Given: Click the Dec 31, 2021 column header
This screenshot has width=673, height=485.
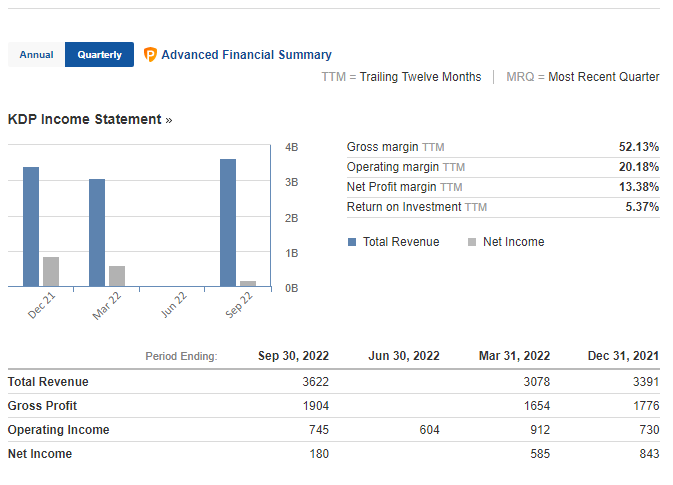Looking at the screenshot, I should pyautogui.click(x=623, y=356).
